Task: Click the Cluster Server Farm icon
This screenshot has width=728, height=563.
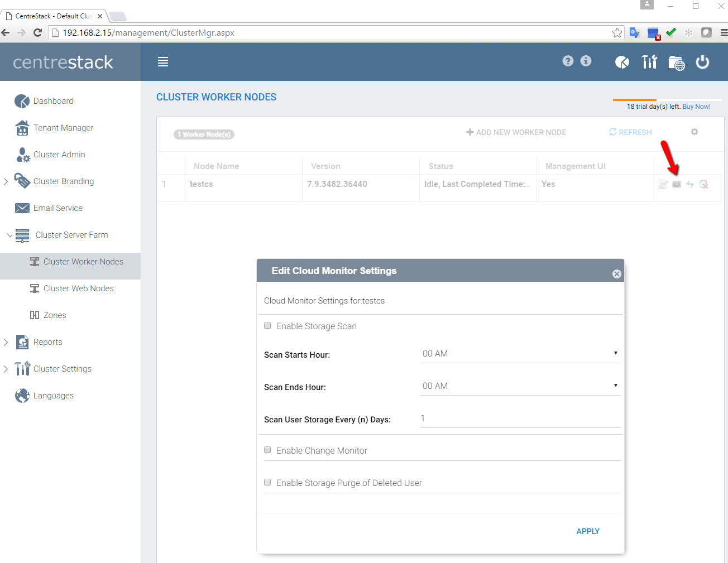Action: 22,235
